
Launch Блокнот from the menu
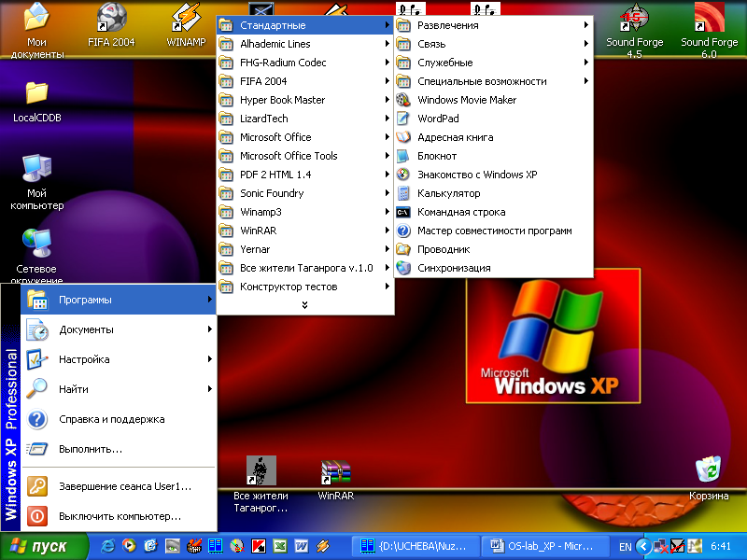click(494, 156)
